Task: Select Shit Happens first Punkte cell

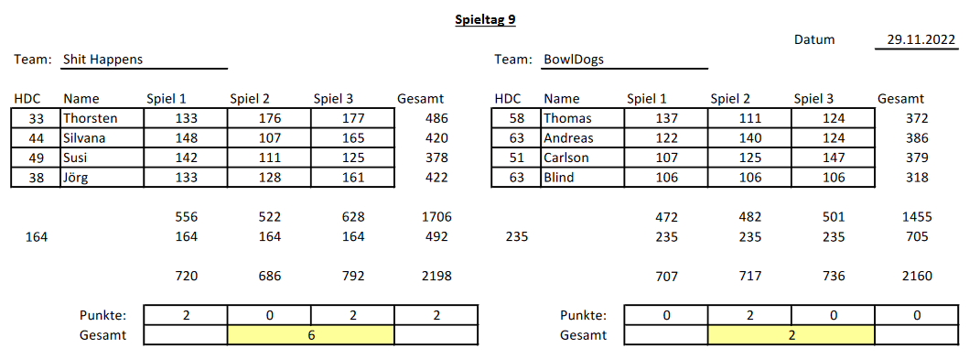Action: pyautogui.click(x=186, y=315)
